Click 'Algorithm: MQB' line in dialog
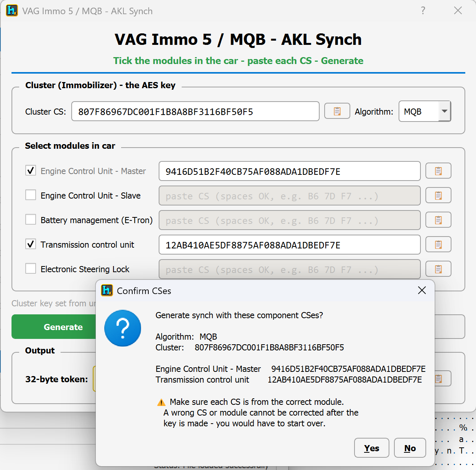The image size is (476, 470). point(186,337)
